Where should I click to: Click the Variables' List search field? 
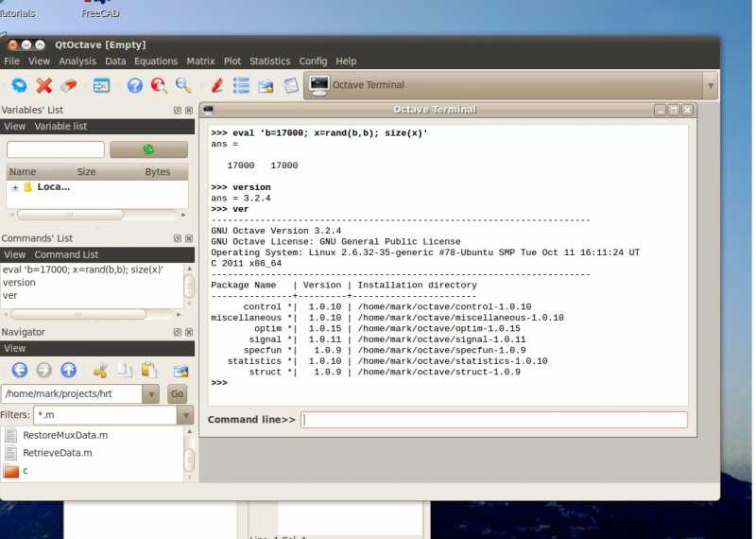click(x=56, y=149)
